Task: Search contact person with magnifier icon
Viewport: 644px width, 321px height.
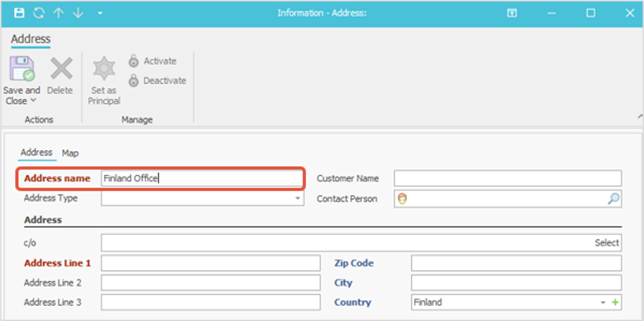Action: coord(614,198)
